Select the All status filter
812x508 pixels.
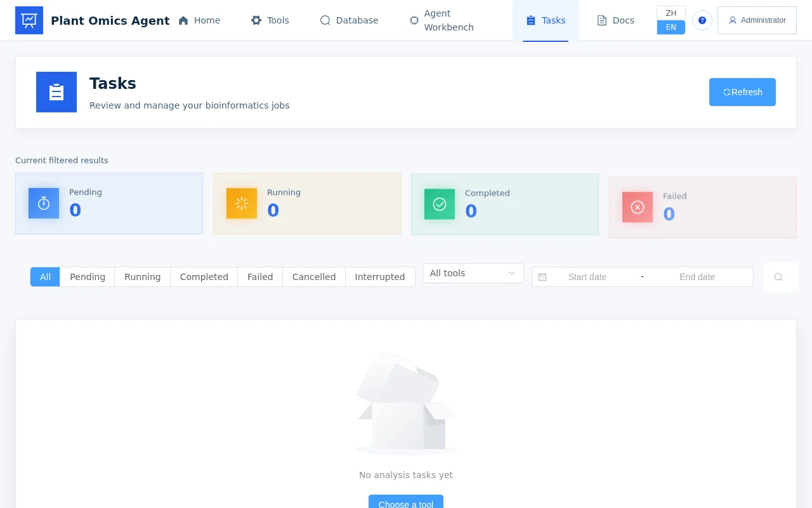pyautogui.click(x=45, y=277)
